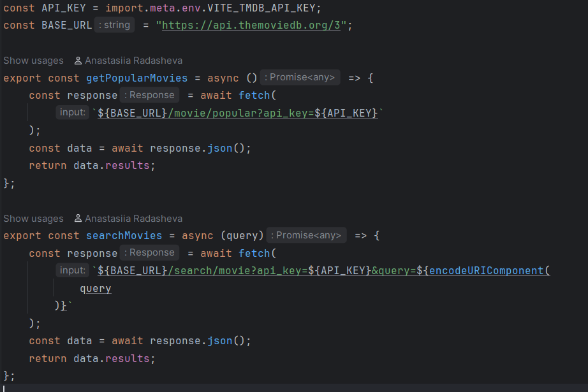
Task: Click input parameter hint before search/movie URL
Action: pos(72,270)
